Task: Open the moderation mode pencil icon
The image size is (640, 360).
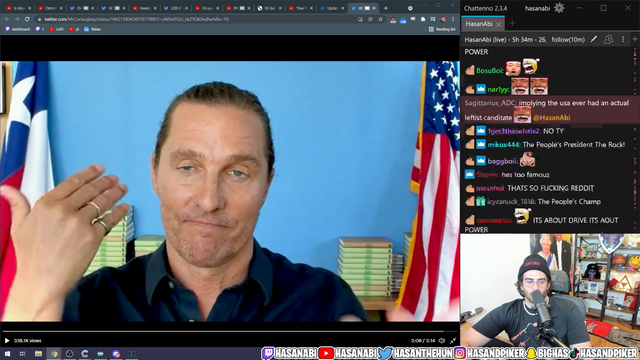Action: tap(594, 39)
